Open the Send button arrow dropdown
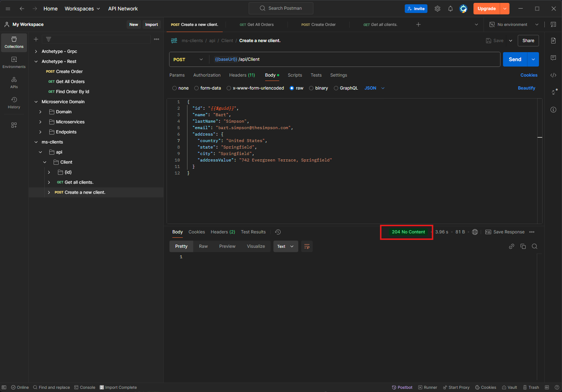Image resolution: width=562 pixels, height=392 pixels. [x=533, y=59]
